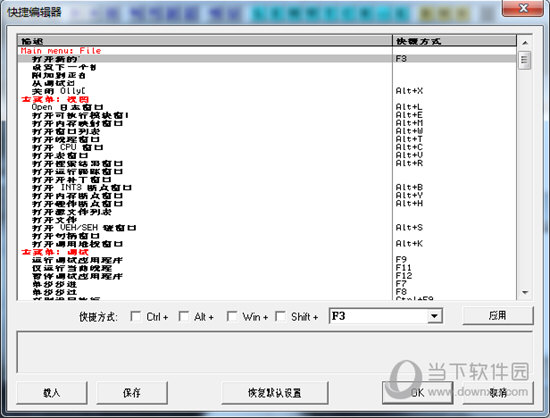Click the list scrollbar thumb
This screenshot has width=550, height=418.
pyautogui.click(x=525, y=61)
